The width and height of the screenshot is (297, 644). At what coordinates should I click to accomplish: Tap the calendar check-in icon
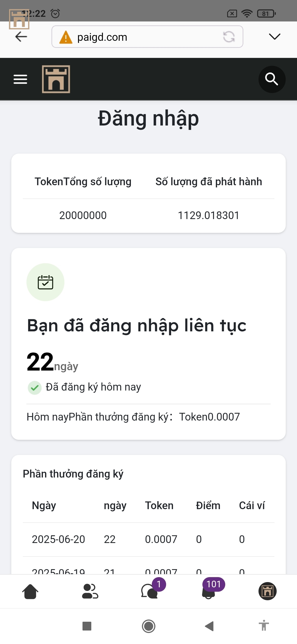(45, 282)
